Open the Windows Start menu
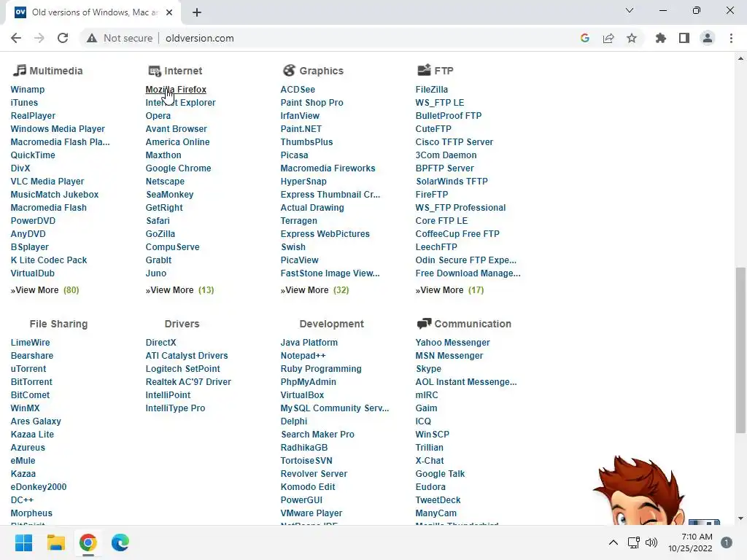747x560 pixels. click(23, 542)
